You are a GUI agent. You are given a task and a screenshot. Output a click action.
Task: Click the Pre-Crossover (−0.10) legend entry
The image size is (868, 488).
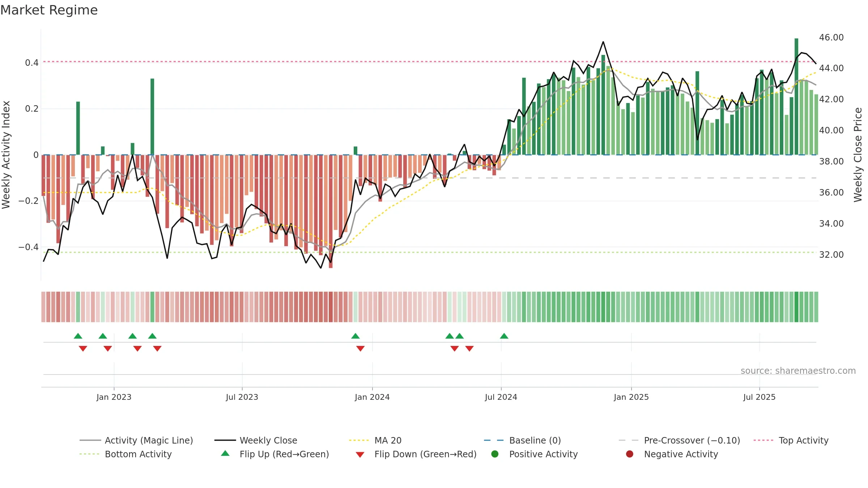(x=680, y=440)
